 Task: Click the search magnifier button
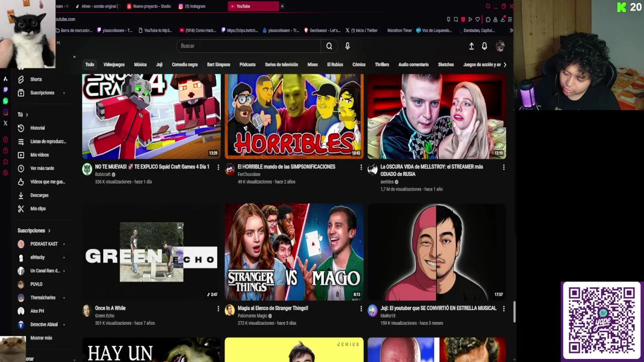pos(329,46)
